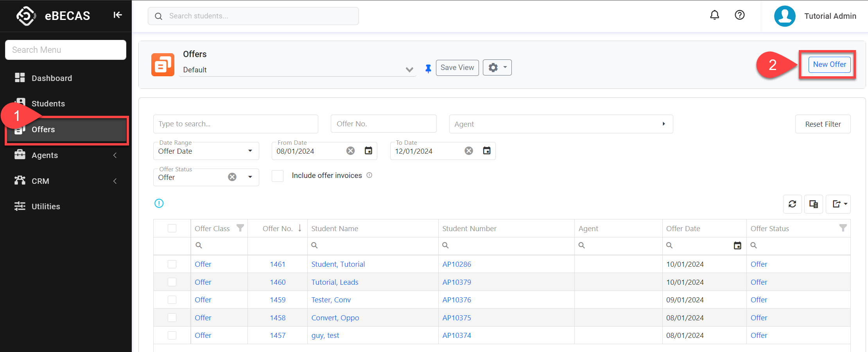This screenshot has height=352, width=868.
Task: Clear the From Date value
Action: coord(350,151)
